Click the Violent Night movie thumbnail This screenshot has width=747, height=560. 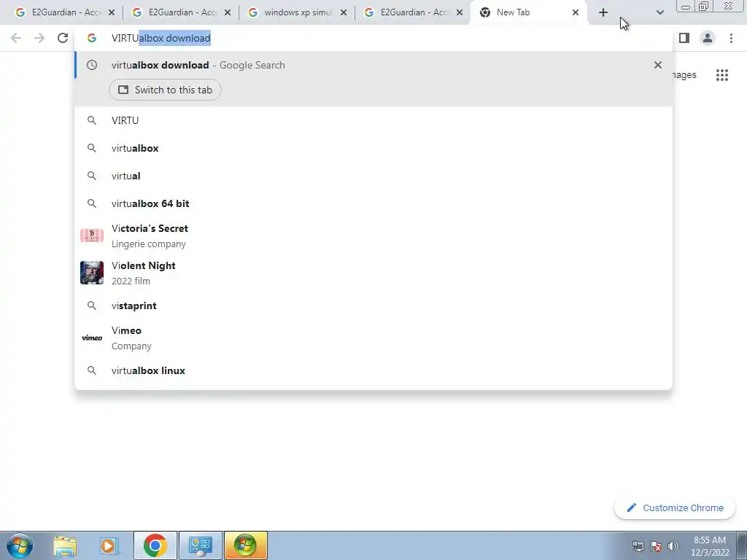pos(92,273)
